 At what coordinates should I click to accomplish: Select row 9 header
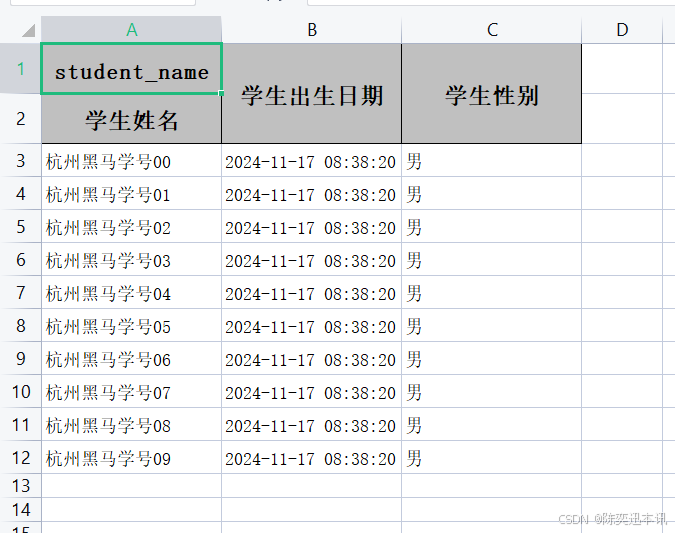21,359
